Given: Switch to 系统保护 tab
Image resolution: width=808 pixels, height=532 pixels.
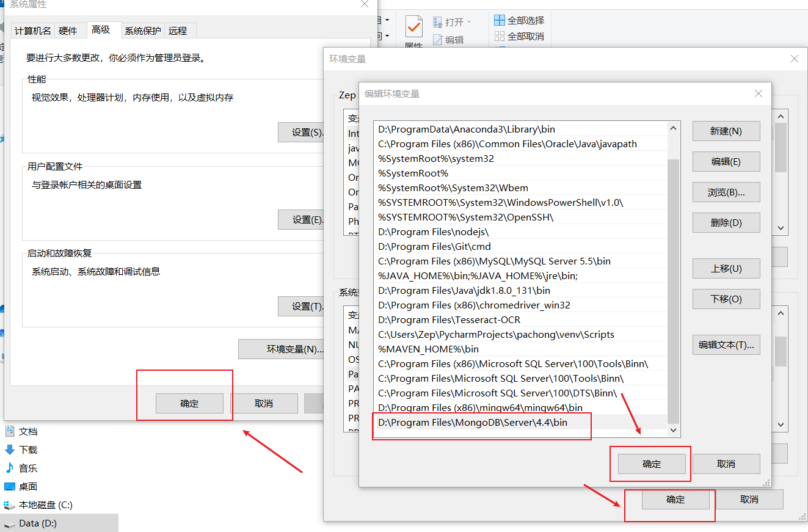Looking at the screenshot, I should click(142, 31).
